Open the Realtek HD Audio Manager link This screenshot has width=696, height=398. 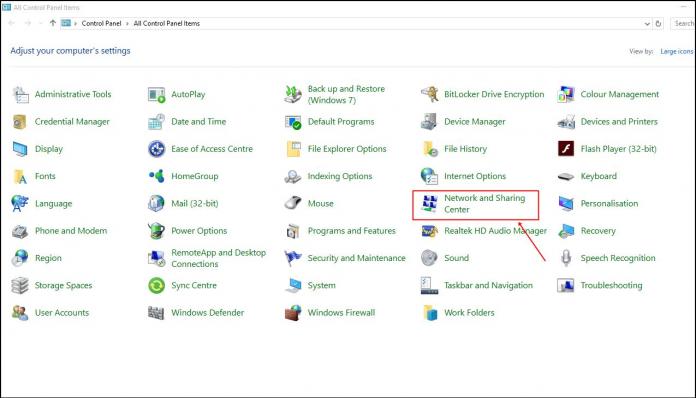click(x=495, y=231)
